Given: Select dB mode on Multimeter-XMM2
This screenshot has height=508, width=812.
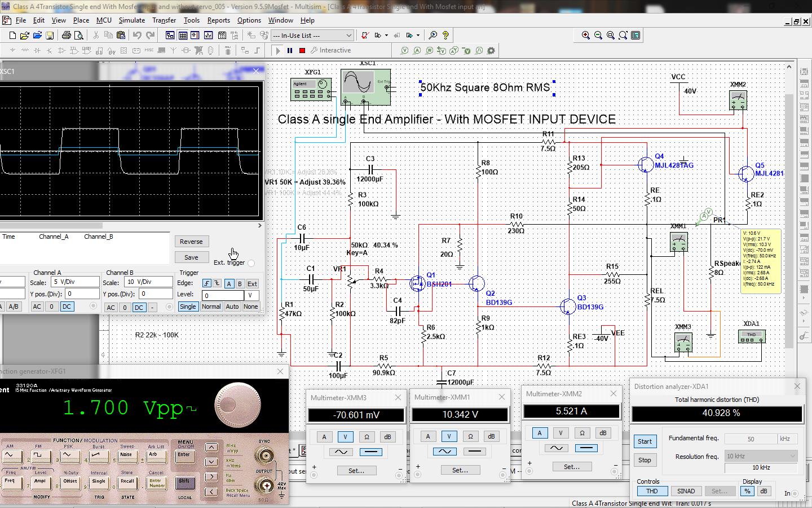Looking at the screenshot, I should [603, 432].
